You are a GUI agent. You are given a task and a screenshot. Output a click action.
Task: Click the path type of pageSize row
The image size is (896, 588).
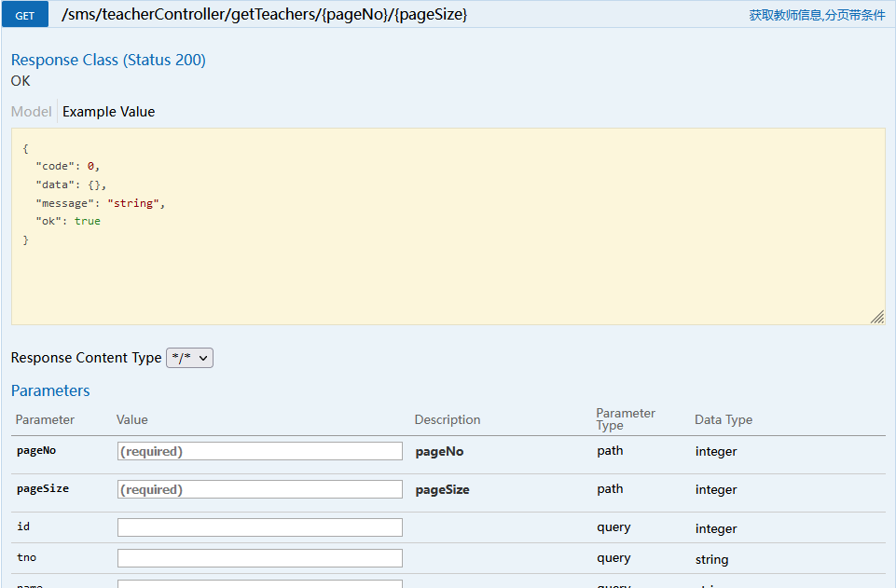[610, 488]
